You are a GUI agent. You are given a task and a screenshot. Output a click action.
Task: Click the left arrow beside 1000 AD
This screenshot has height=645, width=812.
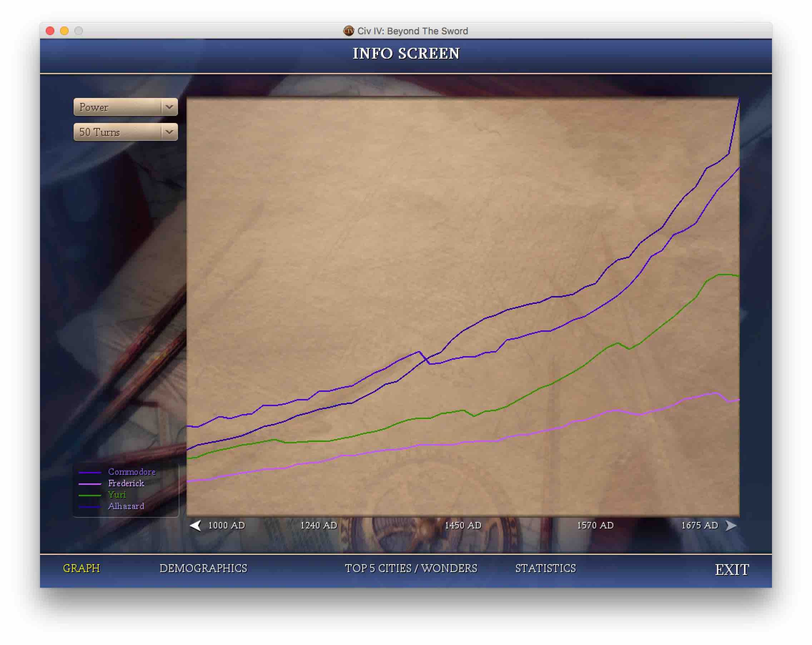click(x=195, y=525)
